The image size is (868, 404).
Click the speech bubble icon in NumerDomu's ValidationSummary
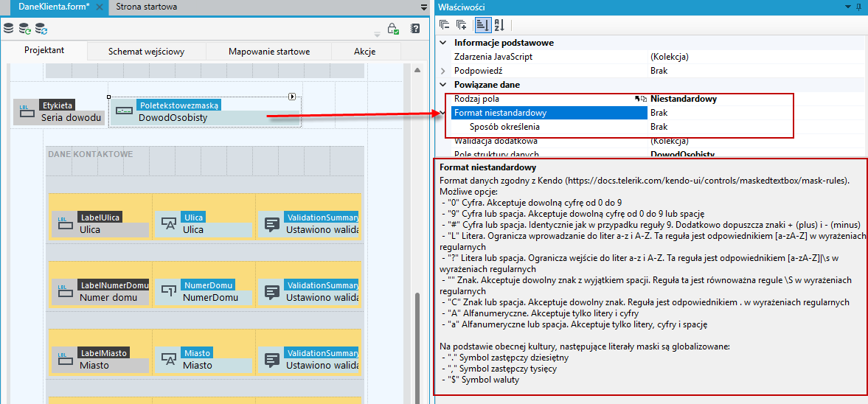[x=271, y=292]
